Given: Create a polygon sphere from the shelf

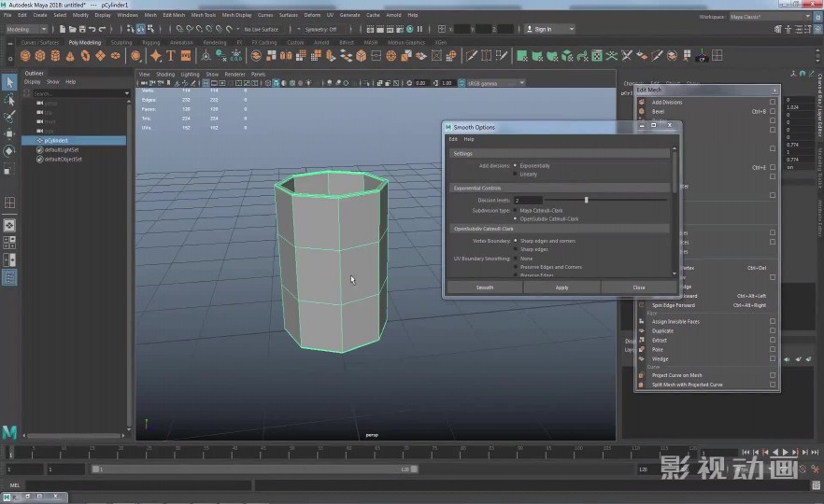Looking at the screenshot, I should click(x=25, y=56).
